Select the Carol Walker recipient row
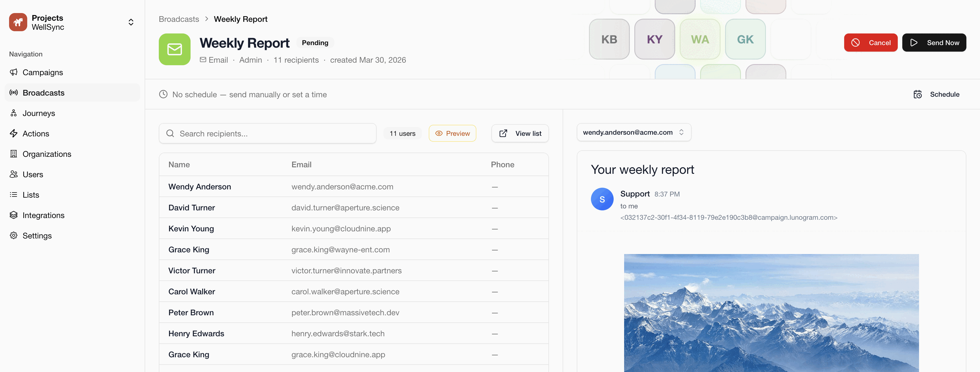The height and width of the screenshot is (372, 980). tap(354, 291)
